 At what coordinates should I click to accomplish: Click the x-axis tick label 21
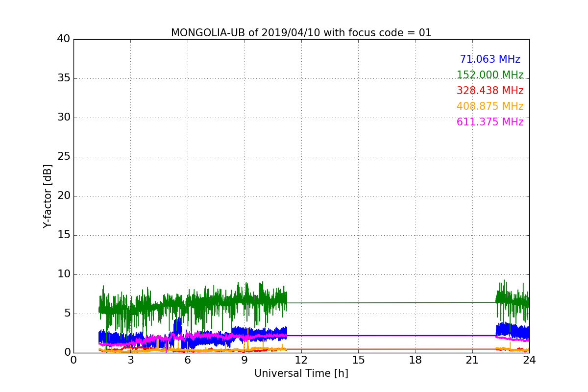pyautogui.click(x=472, y=360)
